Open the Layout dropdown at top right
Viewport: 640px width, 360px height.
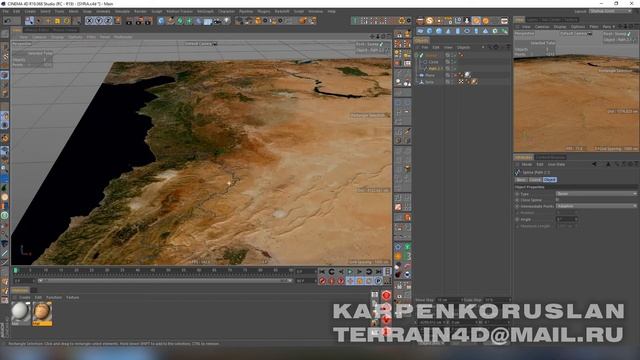610,11
